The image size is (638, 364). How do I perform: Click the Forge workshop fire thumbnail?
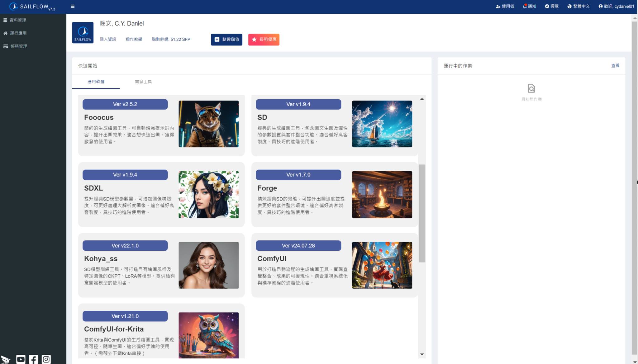(x=382, y=195)
